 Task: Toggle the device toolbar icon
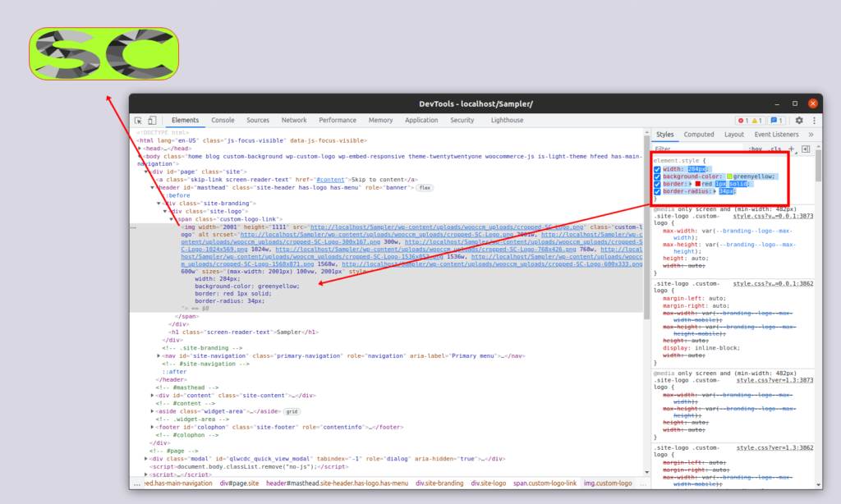click(x=152, y=121)
